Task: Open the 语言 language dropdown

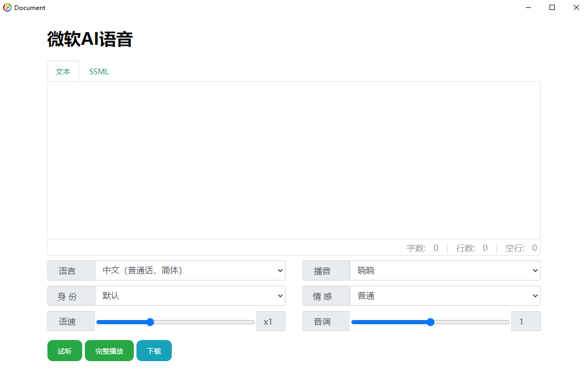Action: coord(190,270)
